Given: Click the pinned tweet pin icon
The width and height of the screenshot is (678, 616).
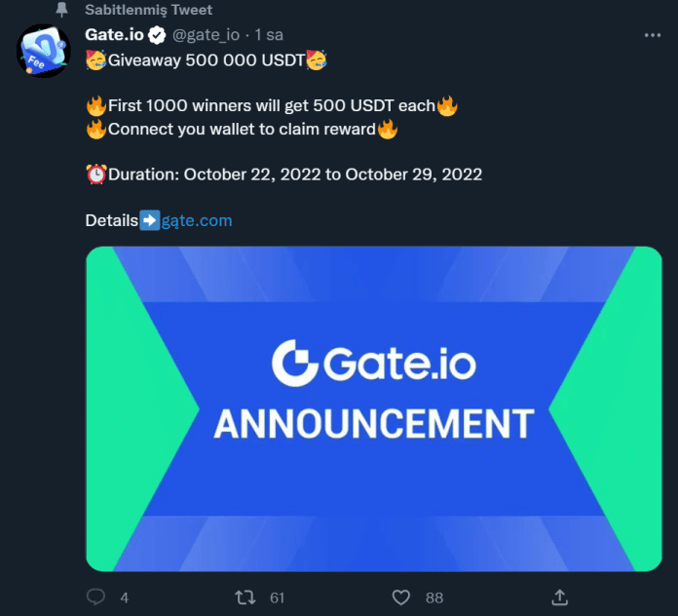Looking at the screenshot, I should tap(62, 10).
